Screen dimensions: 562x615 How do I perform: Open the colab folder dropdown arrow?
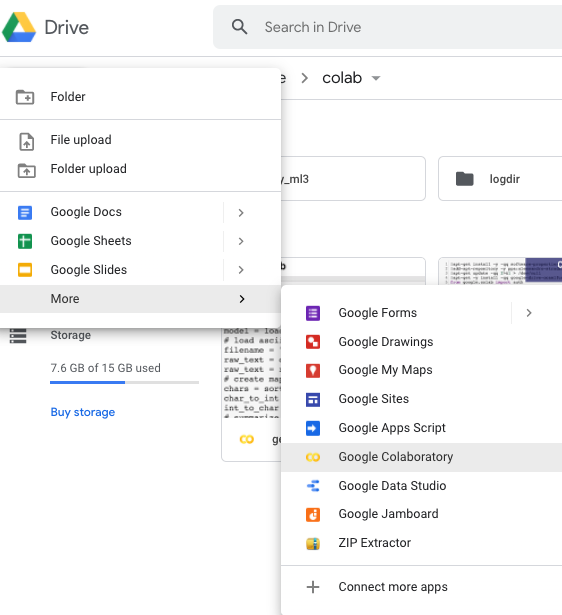(x=376, y=78)
